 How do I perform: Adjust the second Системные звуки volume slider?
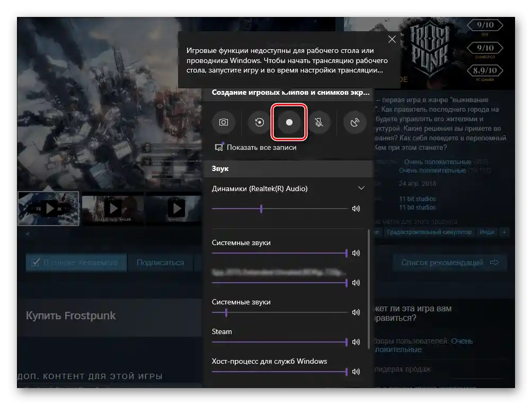[280, 312]
